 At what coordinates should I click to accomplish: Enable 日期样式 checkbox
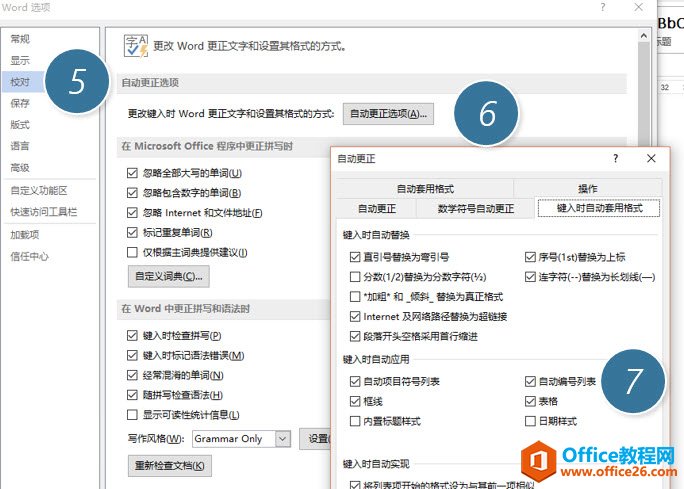(530, 421)
